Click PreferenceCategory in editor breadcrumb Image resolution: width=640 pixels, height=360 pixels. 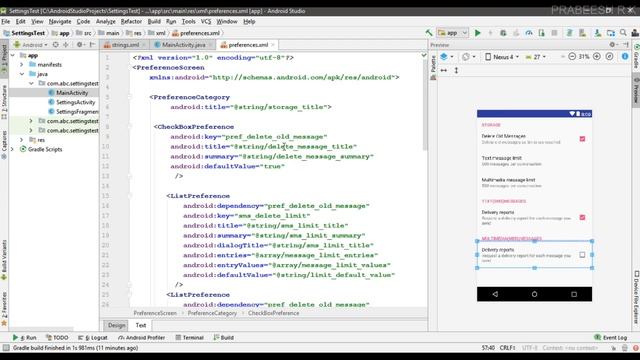click(x=212, y=313)
